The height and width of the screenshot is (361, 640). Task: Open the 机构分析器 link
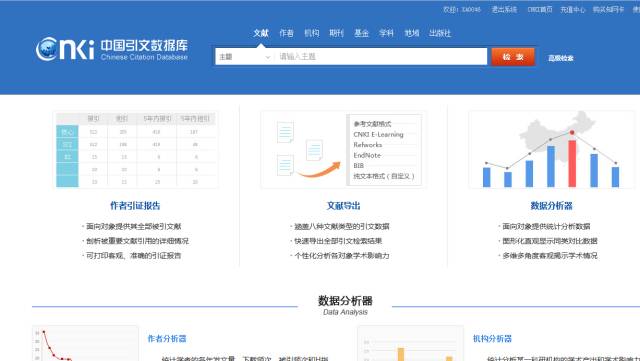click(492, 339)
